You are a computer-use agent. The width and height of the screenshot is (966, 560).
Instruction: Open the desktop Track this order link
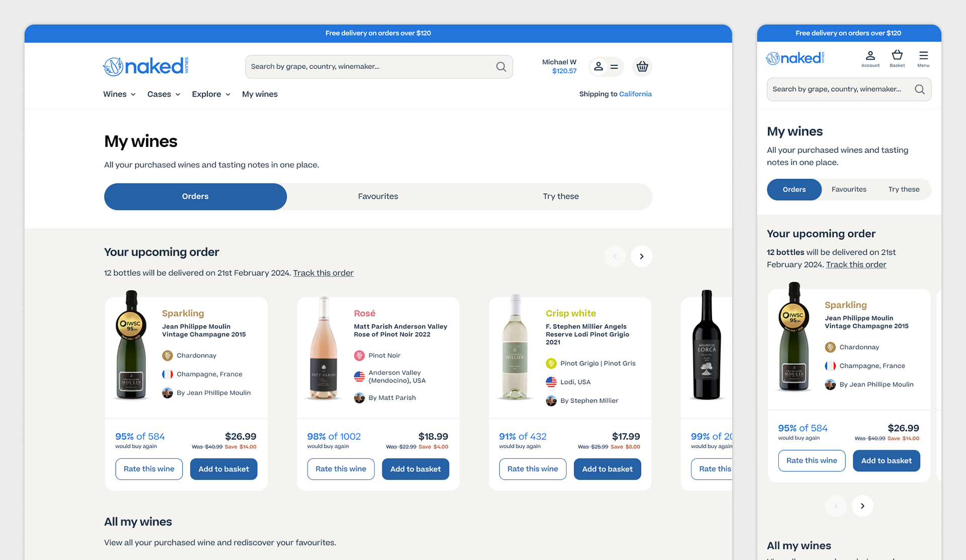324,273
